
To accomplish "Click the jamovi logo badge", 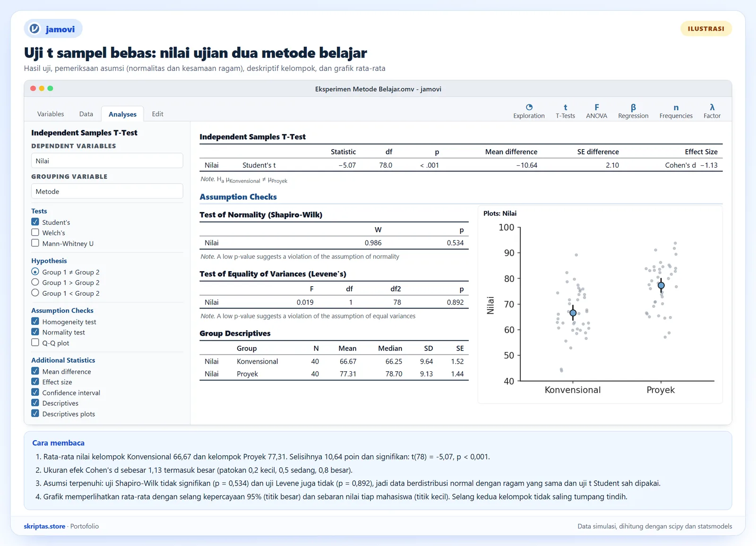I will click(53, 29).
